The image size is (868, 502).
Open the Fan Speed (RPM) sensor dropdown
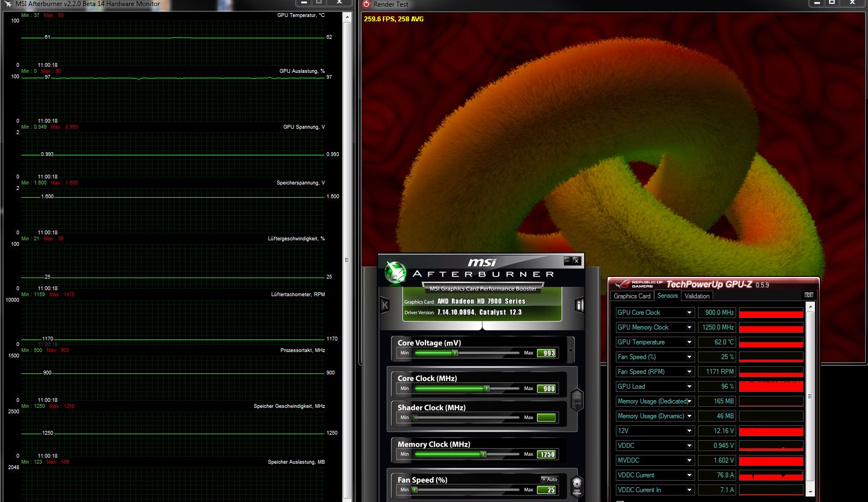coord(689,372)
